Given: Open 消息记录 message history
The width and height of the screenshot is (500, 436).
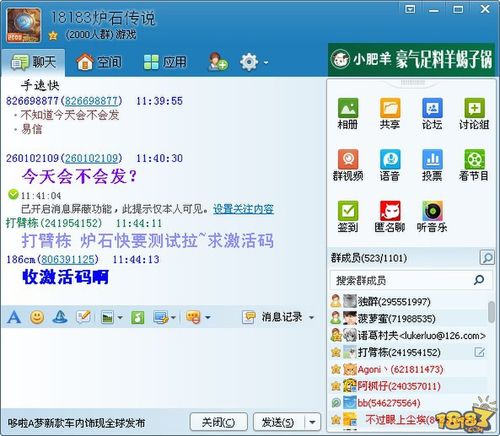Looking at the screenshot, I should point(272,317).
